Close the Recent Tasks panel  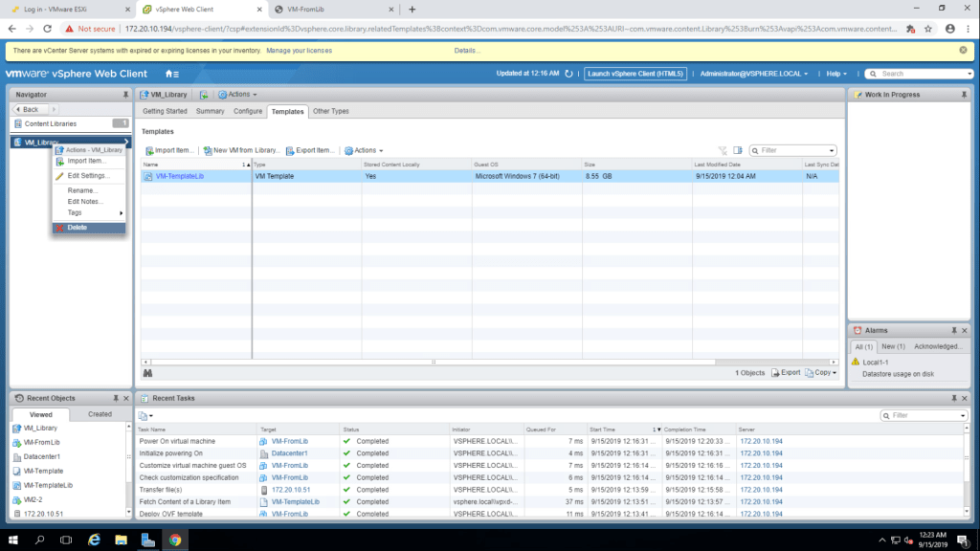965,398
